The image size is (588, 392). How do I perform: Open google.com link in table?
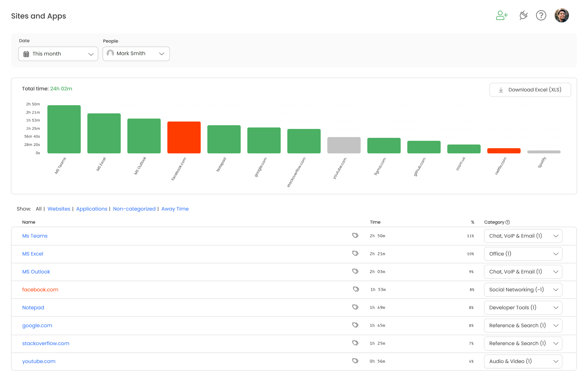[37, 325]
